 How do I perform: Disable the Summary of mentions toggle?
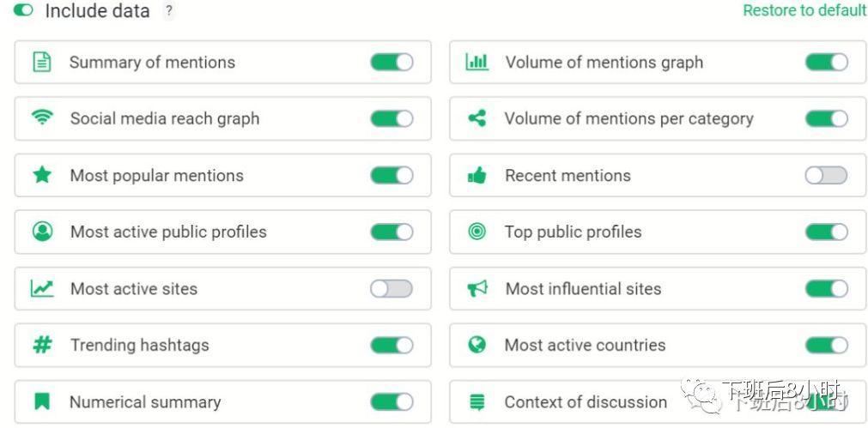click(392, 62)
